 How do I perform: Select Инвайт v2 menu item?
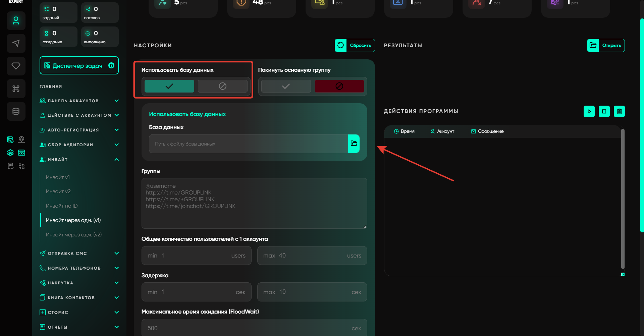58,191
